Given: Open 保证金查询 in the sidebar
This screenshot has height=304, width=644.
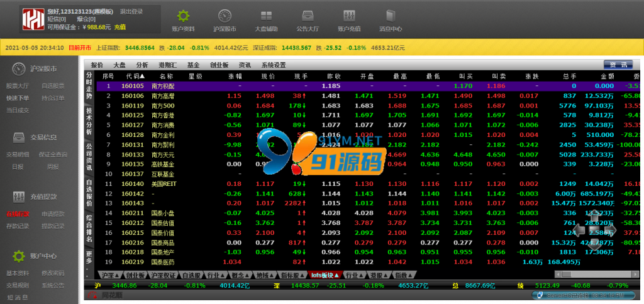Looking at the screenshot, I should click(x=53, y=155).
